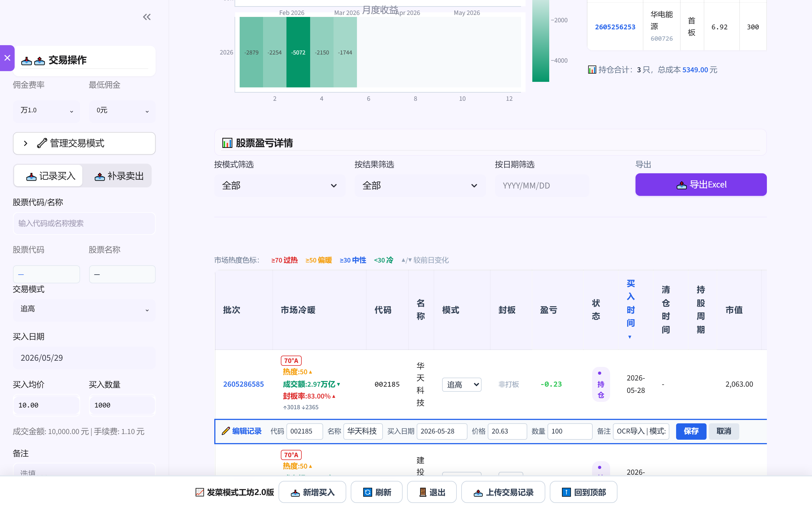Click the -5072 March heatmap cell
The width and height of the screenshot is (812, 508).
[298, 52]
